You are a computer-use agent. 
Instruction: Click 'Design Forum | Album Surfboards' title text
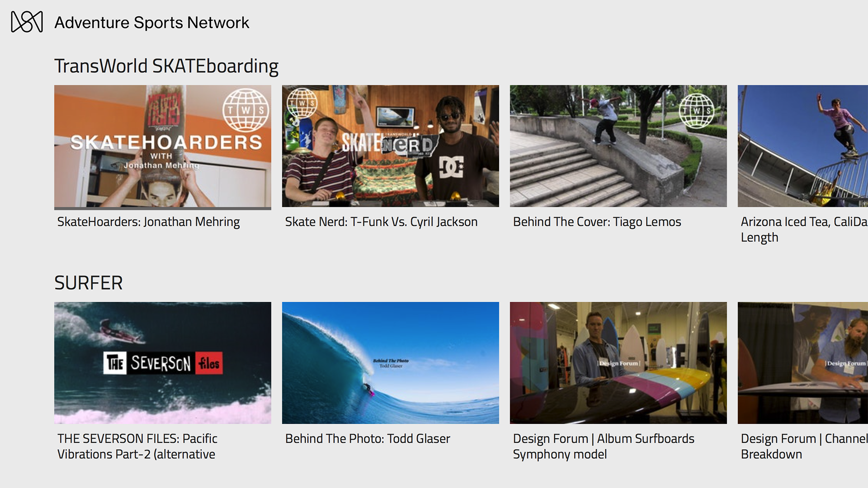pos(604,439)
